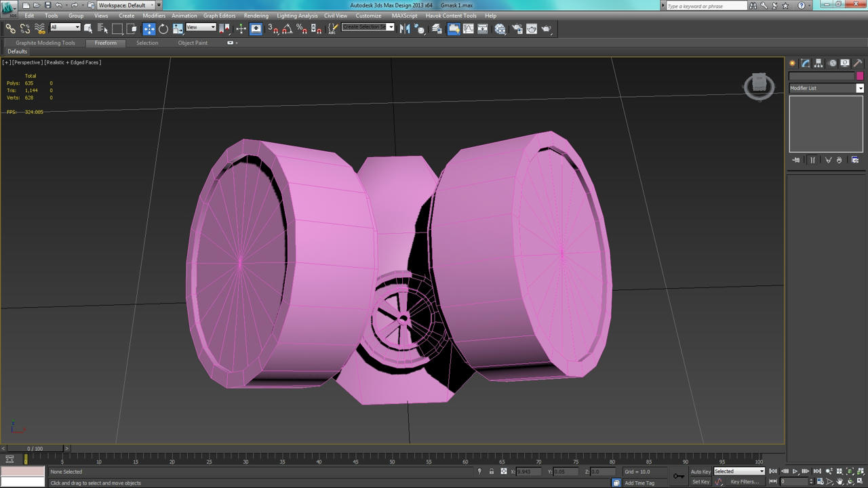
Task: Select the Select and Rotate tool
Action: (x=163, y=28)
